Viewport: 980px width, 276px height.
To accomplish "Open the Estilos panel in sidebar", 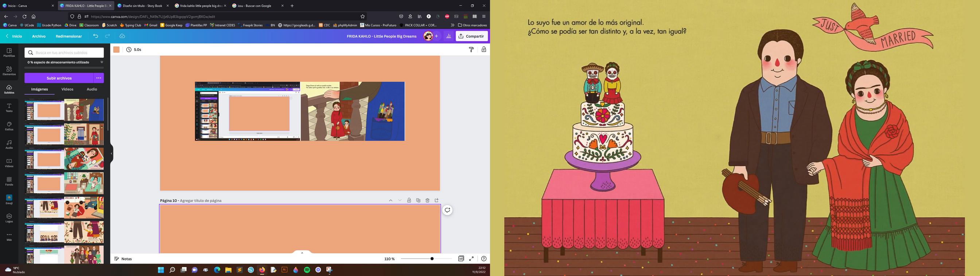I will point(9,126).
